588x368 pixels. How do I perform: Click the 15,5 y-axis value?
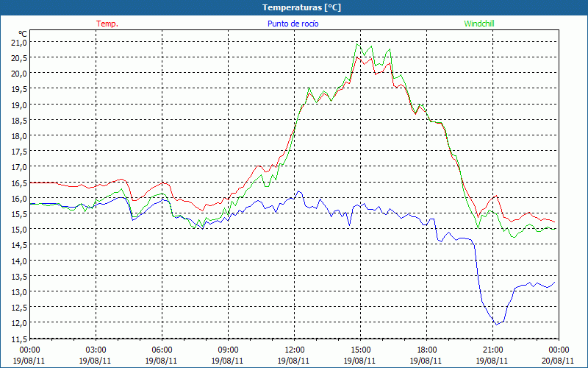pos(20,213)
